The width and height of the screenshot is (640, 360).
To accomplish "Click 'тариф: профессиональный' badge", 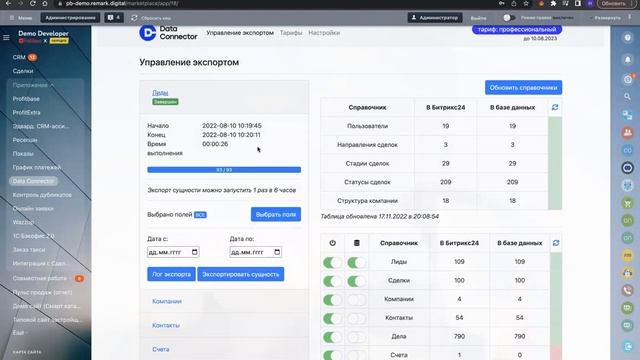I will click(x=517, y=29).
